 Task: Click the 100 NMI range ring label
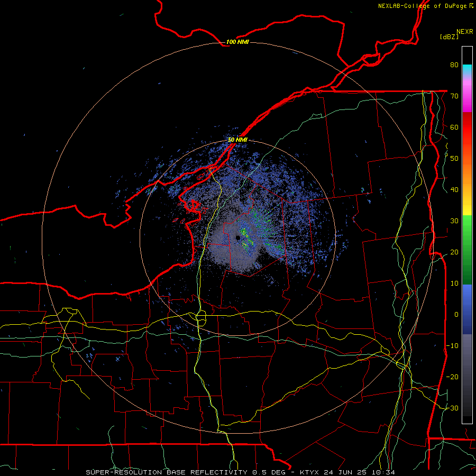pos(237,42)
